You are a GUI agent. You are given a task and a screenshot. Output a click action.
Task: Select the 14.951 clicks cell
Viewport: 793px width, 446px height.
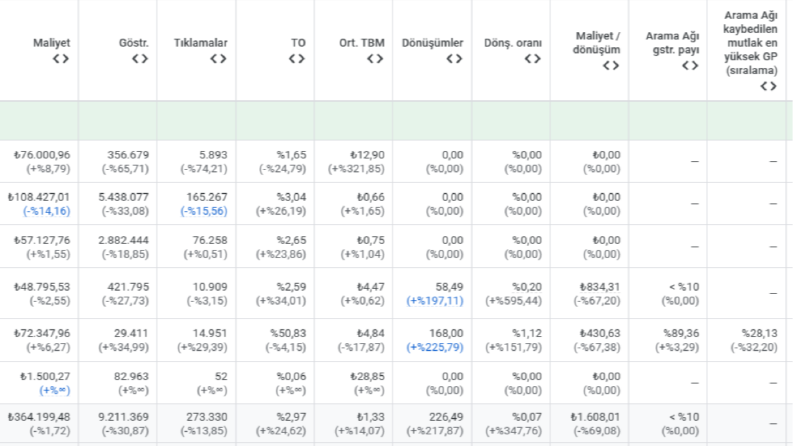[209, 333]
